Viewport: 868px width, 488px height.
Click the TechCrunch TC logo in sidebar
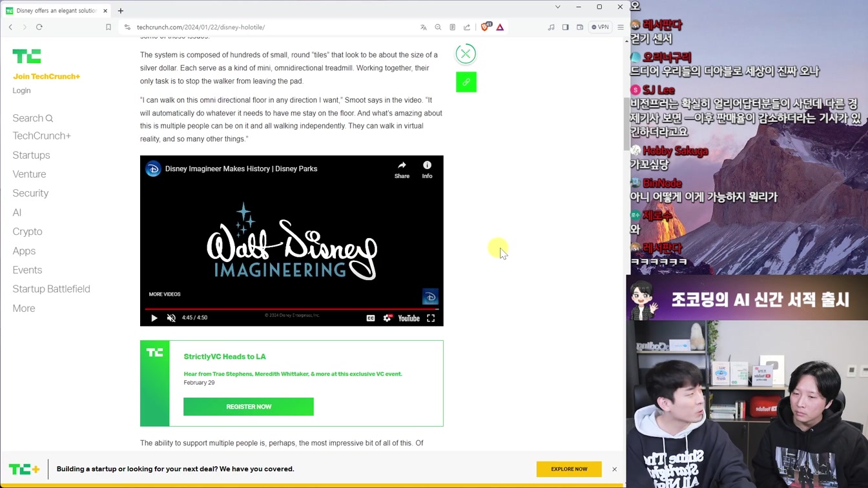[26, 56]
